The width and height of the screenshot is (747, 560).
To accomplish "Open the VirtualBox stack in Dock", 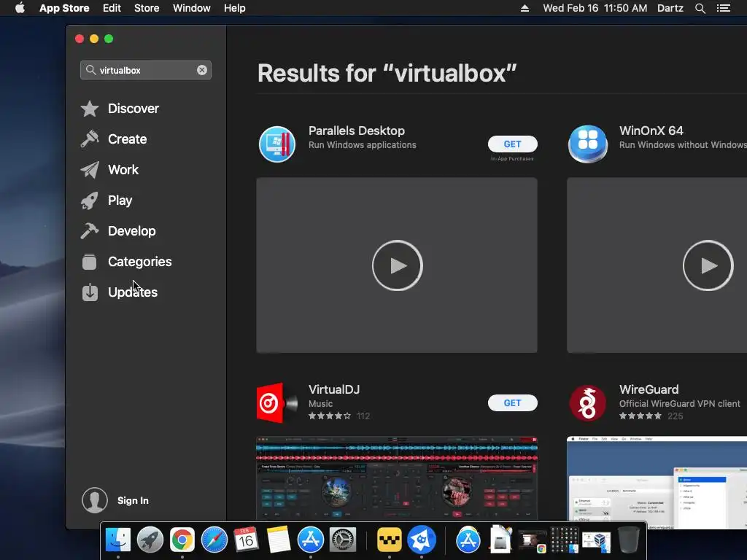I will [597, 541].
